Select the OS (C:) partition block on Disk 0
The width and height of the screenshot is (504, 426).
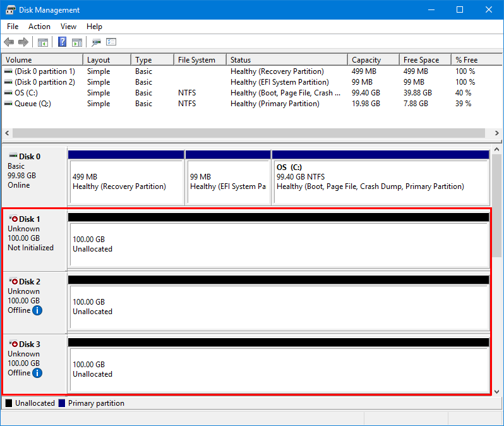pos(380,181)
